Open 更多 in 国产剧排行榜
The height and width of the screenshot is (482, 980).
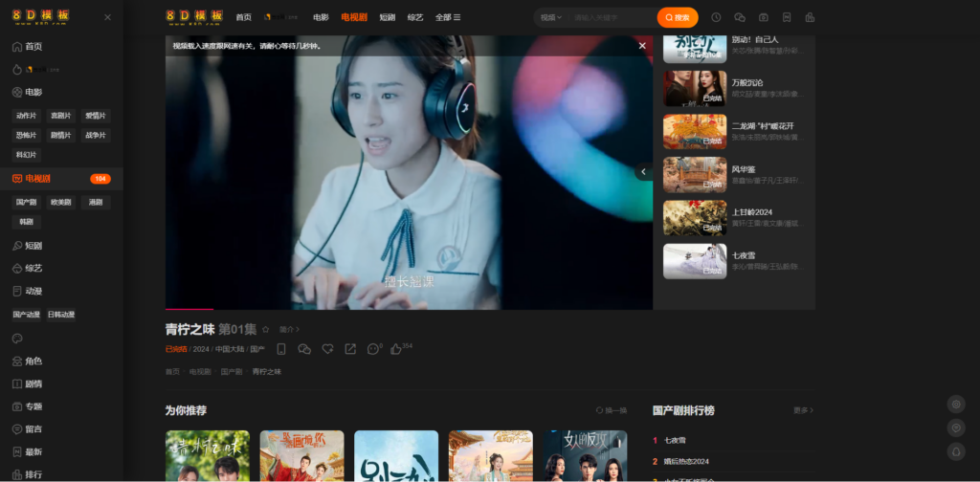(x=804, y=410)
